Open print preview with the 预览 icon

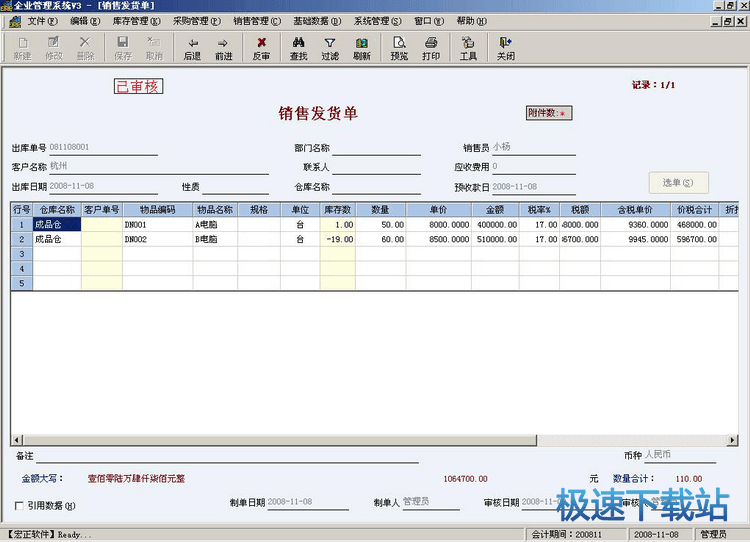pyautogui.click(x=399, y=48)
